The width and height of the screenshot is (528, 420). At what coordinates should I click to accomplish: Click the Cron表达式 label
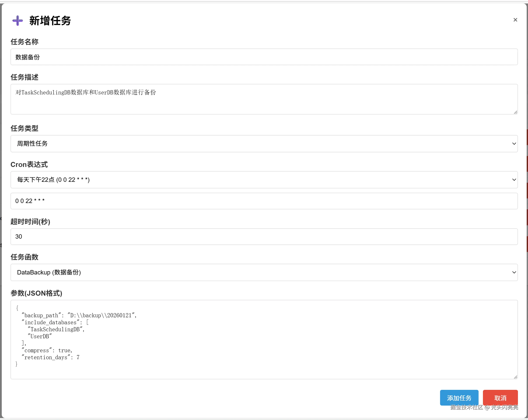[29, 165]
